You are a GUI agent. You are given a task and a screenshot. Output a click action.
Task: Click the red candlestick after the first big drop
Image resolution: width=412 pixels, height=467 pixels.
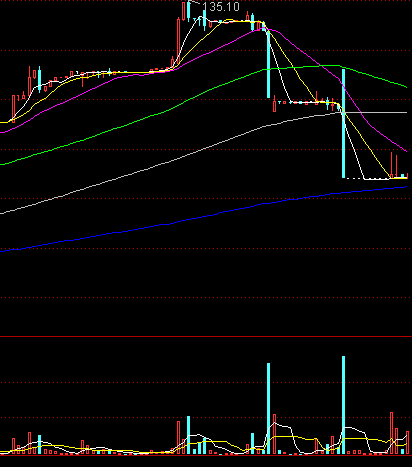point(275,104)
